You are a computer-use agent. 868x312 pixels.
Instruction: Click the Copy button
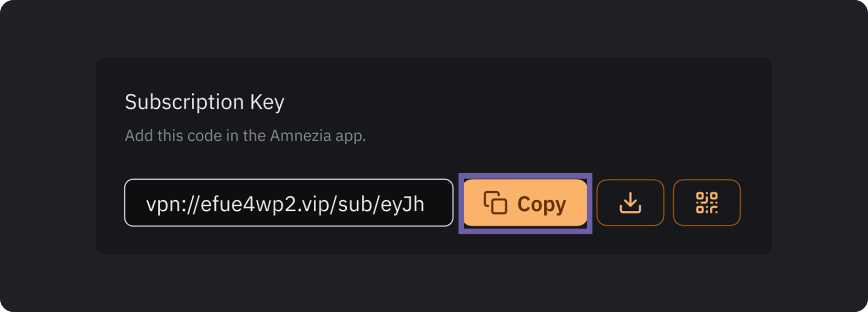coord(525,203)
